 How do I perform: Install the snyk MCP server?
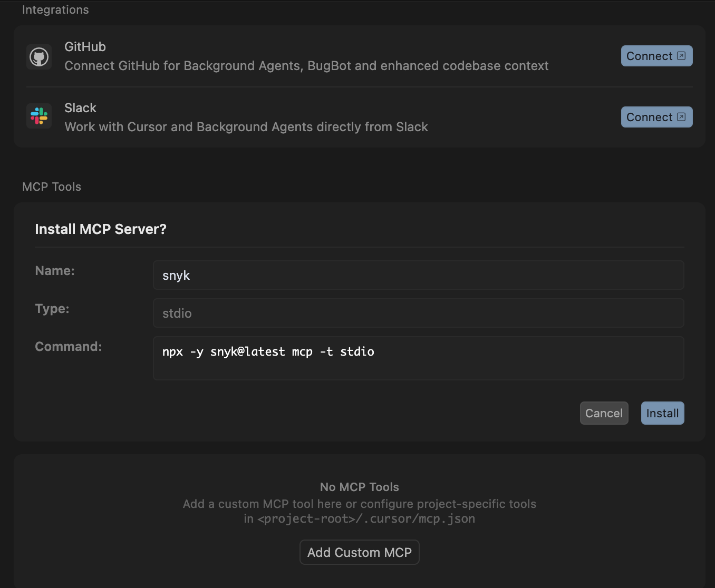(x=662, y=413)
